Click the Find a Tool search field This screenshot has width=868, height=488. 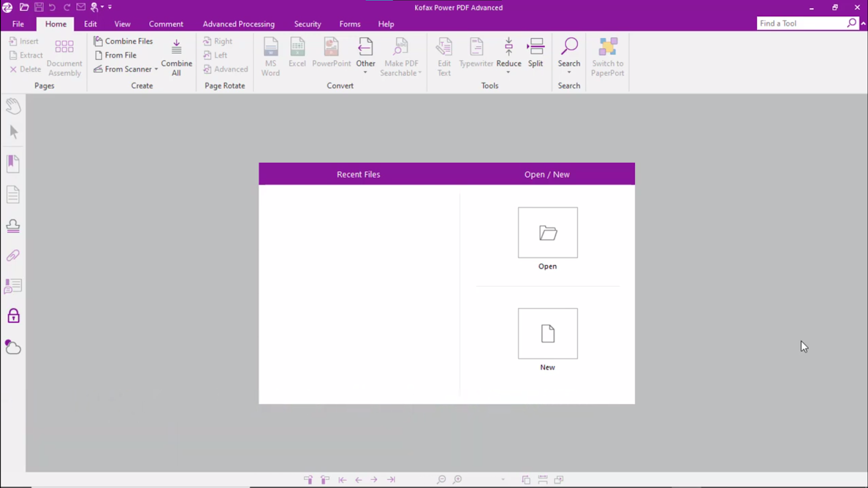(801, 23)
